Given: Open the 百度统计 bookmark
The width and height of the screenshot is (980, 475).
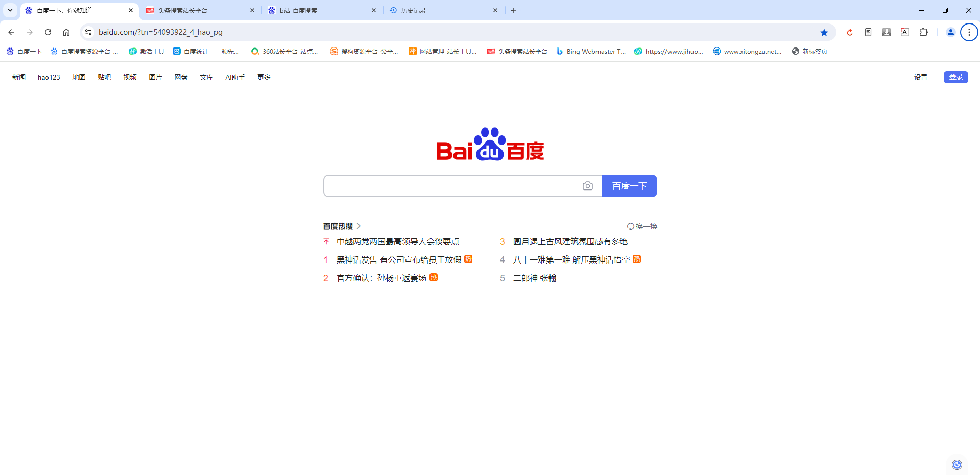Looking at the screenshot, I should [206, 51].
